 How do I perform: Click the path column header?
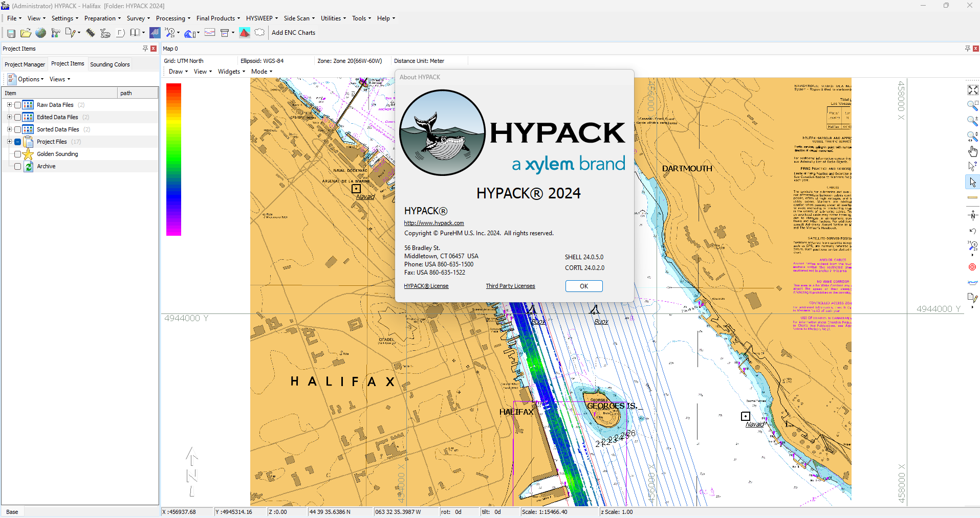pyautogui.click(x=138, y=93)
